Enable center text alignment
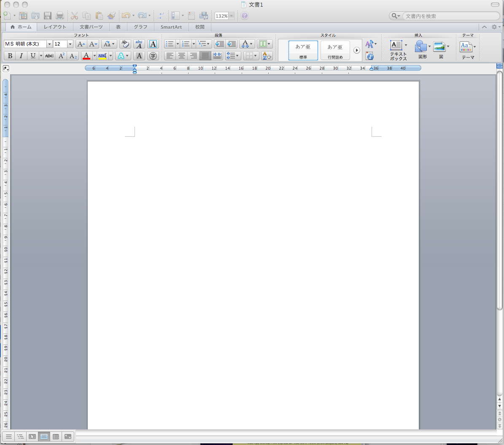This screenshot has height=445, width=504. (x=182, y=56)
